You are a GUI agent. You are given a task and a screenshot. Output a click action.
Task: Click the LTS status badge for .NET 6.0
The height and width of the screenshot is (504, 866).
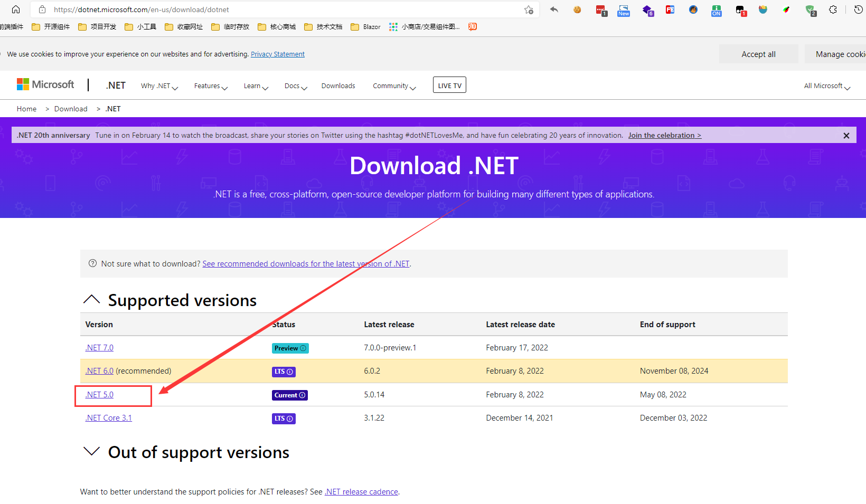[x=284, y=372]
